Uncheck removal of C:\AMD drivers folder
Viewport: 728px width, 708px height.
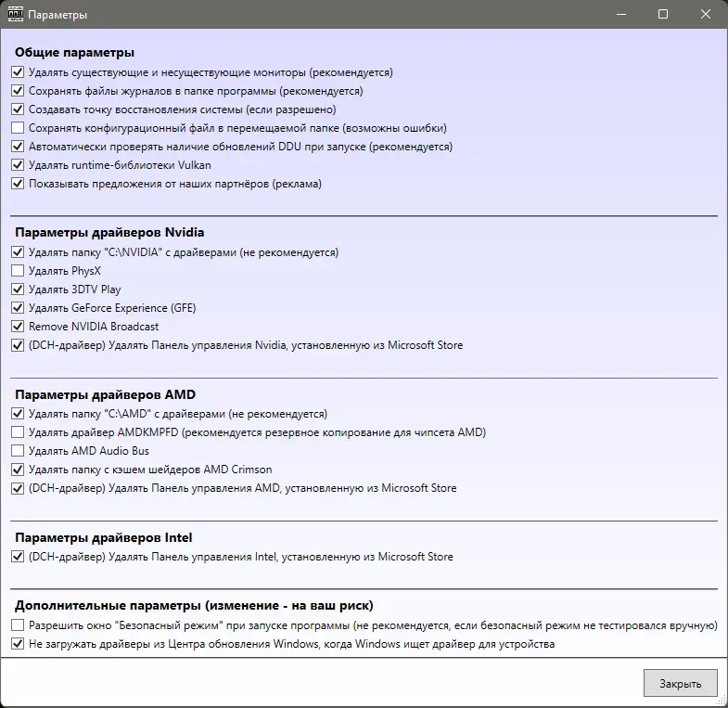[x=18, y=414]
